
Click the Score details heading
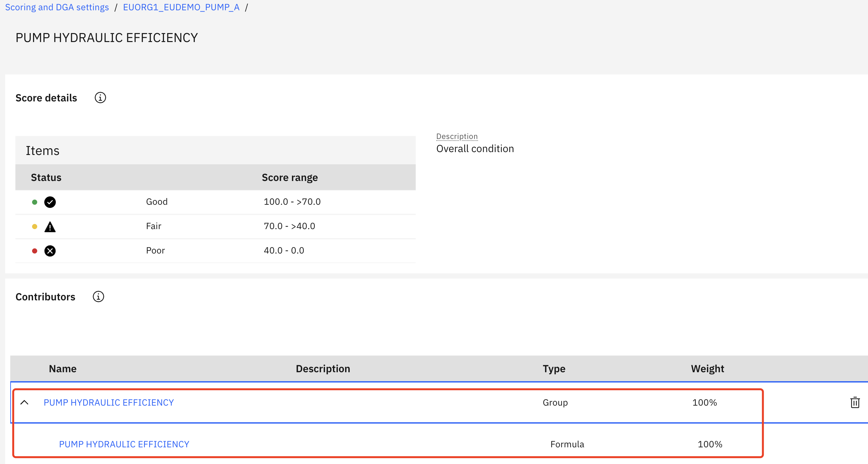pos(46,98)
